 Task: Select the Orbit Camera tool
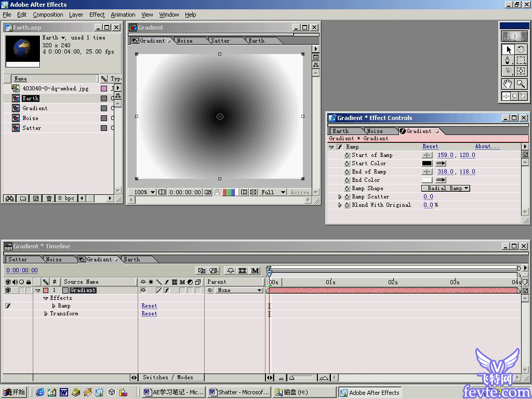(x=508, y=71)
